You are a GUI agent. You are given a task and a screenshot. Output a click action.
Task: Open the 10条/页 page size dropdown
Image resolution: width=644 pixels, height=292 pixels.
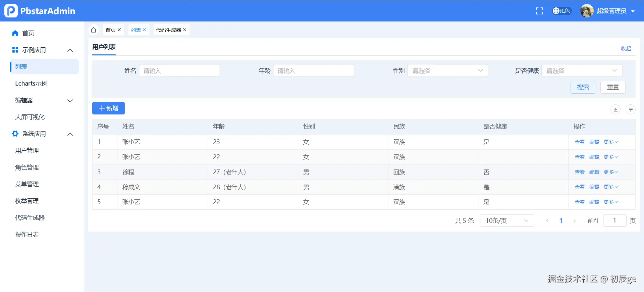507,221
